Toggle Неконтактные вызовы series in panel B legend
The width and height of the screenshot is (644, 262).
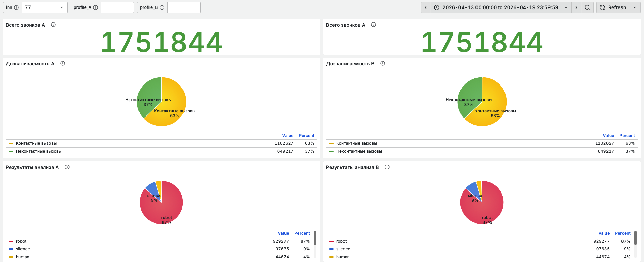click(359, 151)
